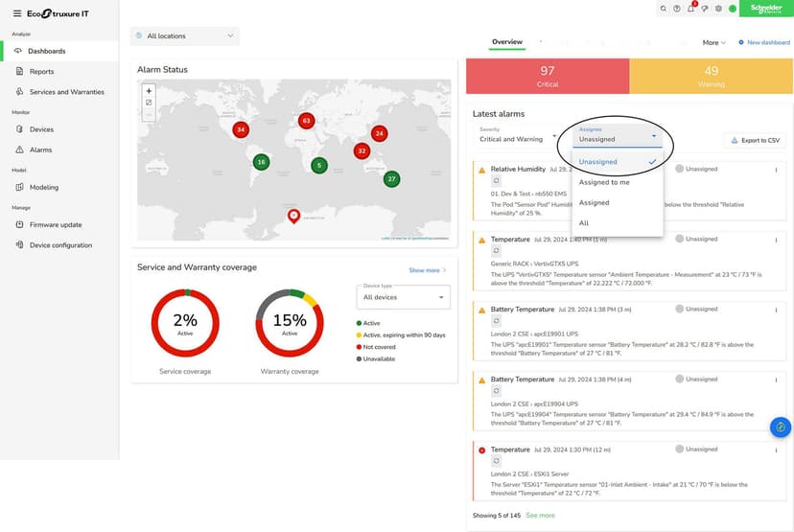Click See more alarms link
Screen dimensions: 794x532
[x=540, y=516]
